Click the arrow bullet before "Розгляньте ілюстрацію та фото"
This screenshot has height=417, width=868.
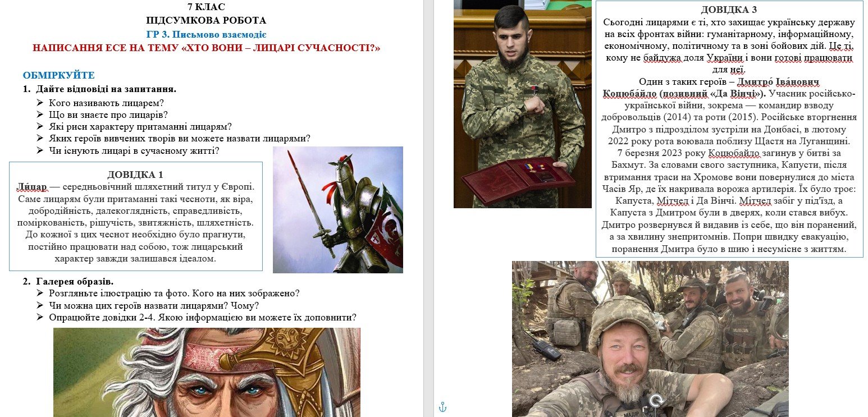(x=40, y=294)
